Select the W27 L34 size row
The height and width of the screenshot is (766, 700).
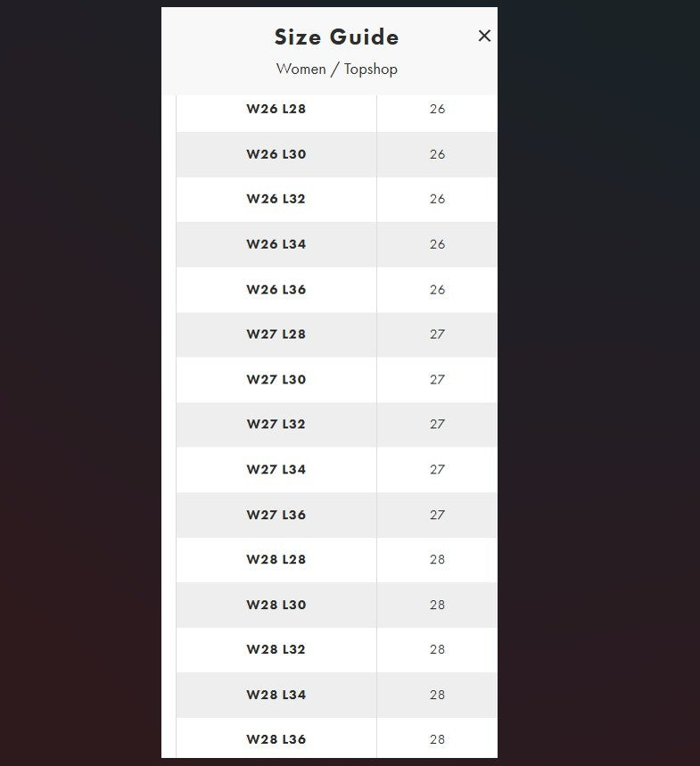(276, 470)
